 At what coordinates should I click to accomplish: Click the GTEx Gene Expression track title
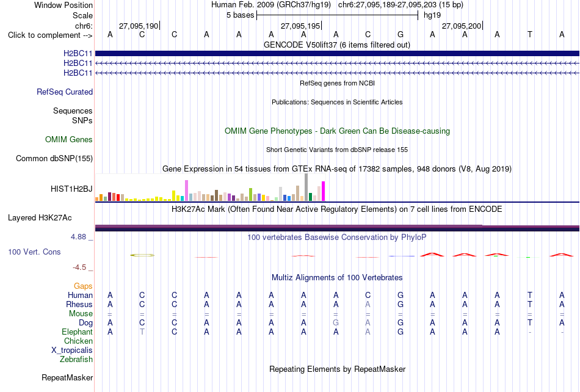(337, 169)
